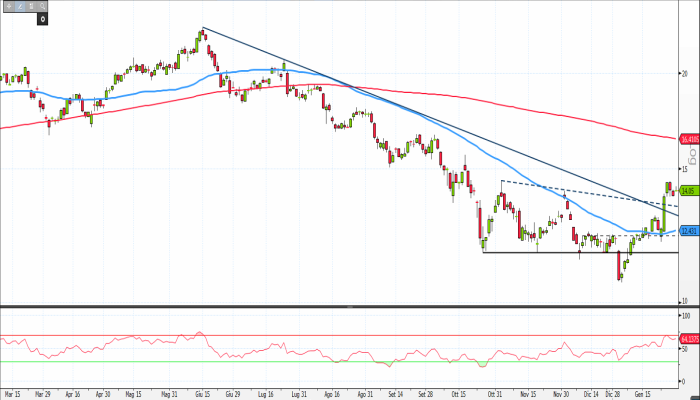Click the RSI value label 64.3375
The width and height of the screenshot is (700, 400).
tap(688, 338)
